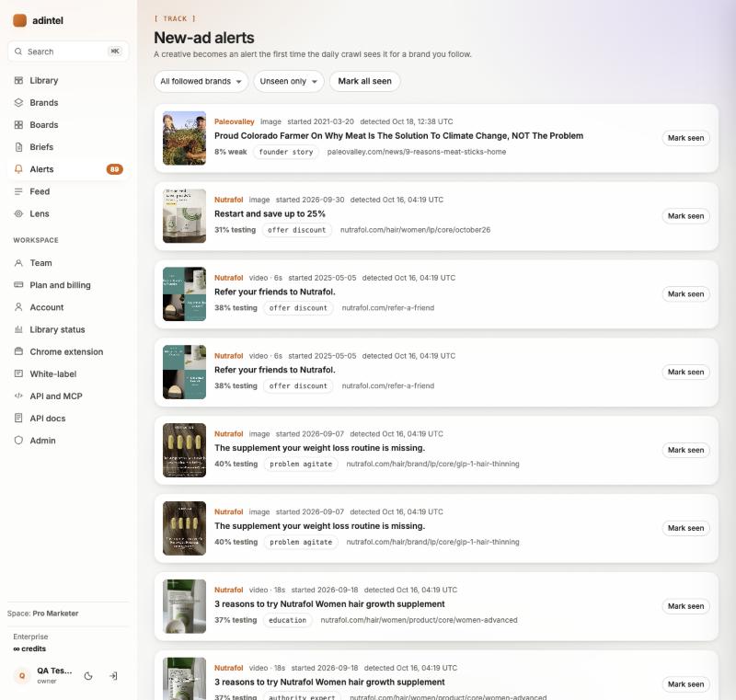The image size is (736, 700).
Task: Click the Alerts bell icon
Action: coord(18,169)
